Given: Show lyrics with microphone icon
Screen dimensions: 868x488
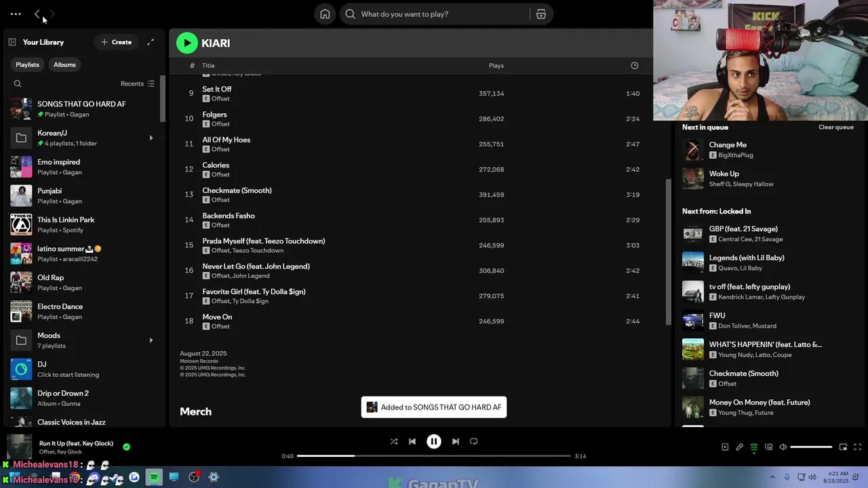Looking at the screenshot, I should click(739, 447).
